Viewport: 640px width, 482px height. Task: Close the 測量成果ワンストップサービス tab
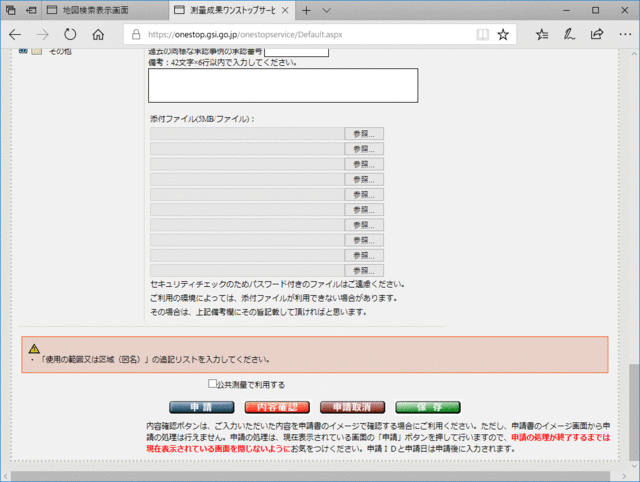(285, 10)
